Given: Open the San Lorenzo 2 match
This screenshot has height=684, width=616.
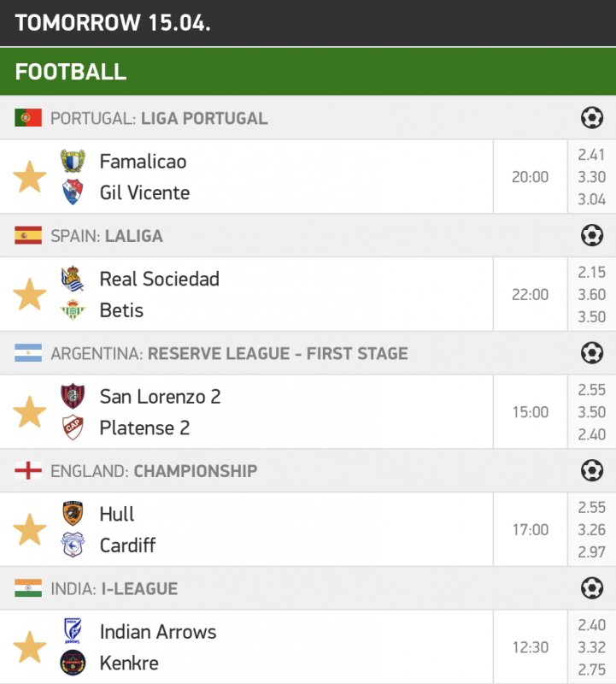Looking at the screenshot, I should click(x=161, y=397).
